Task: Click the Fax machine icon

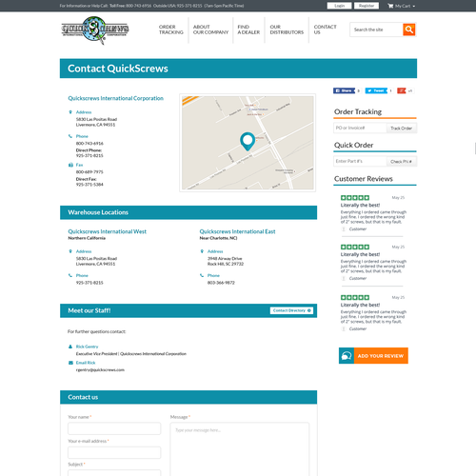Action: [x=70, y=165]
